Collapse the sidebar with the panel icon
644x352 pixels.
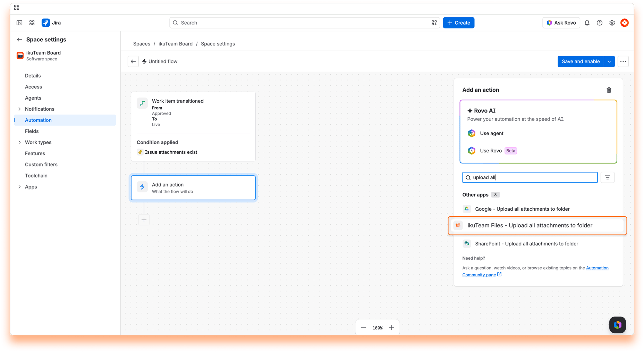pyautogui.click(x=19, y=23)
